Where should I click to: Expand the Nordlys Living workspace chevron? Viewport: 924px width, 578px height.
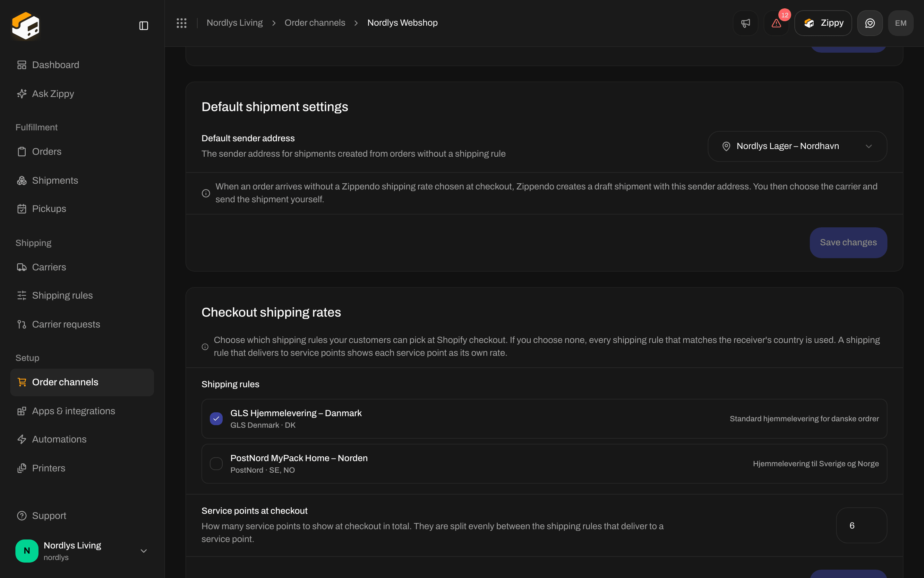(x=143, y=551)
